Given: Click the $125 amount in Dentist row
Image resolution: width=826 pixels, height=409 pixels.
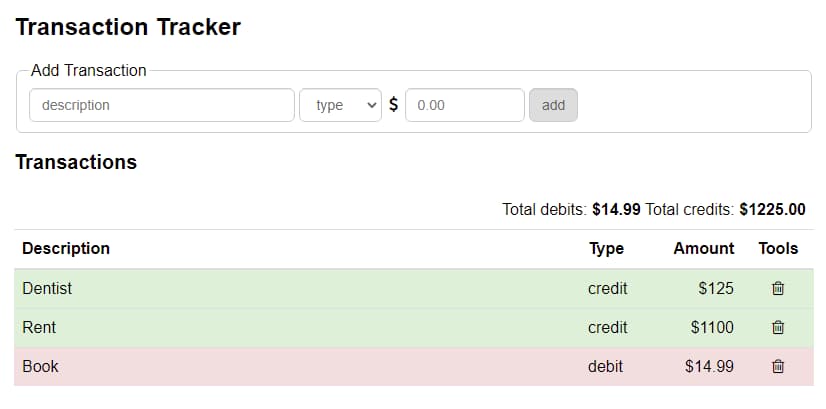Looking at the screenshot, I should coord(716,289).
